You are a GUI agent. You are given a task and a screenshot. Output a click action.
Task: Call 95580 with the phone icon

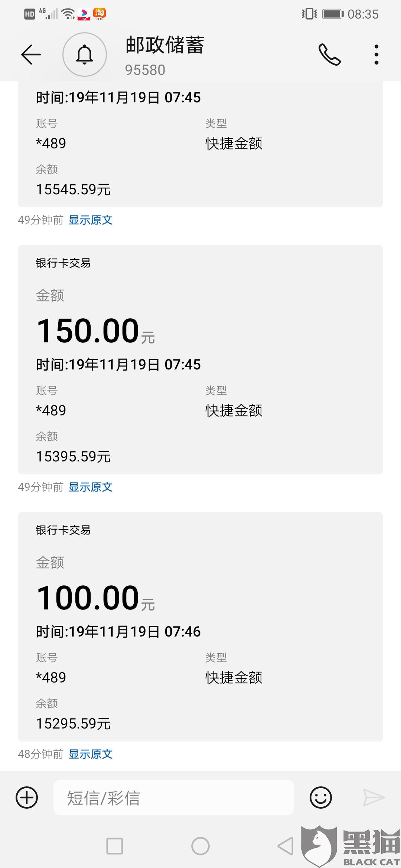pyautogui.click(x=329, y=55)
